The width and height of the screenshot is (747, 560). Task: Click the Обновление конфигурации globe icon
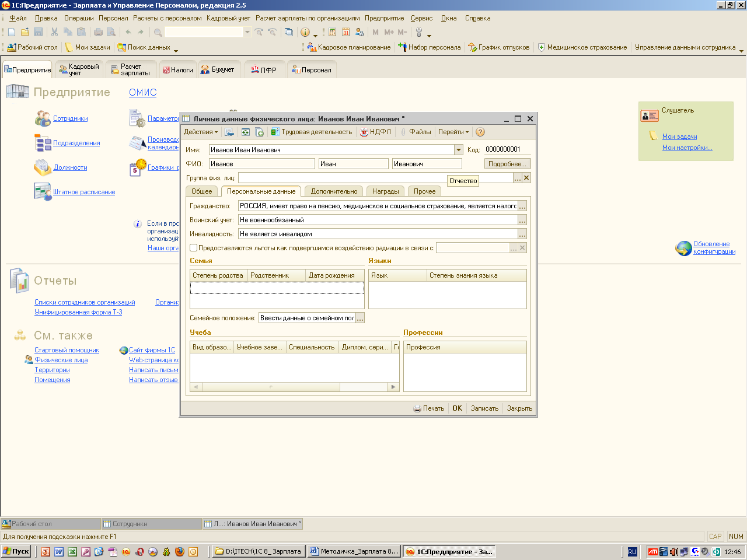(683, 249)
